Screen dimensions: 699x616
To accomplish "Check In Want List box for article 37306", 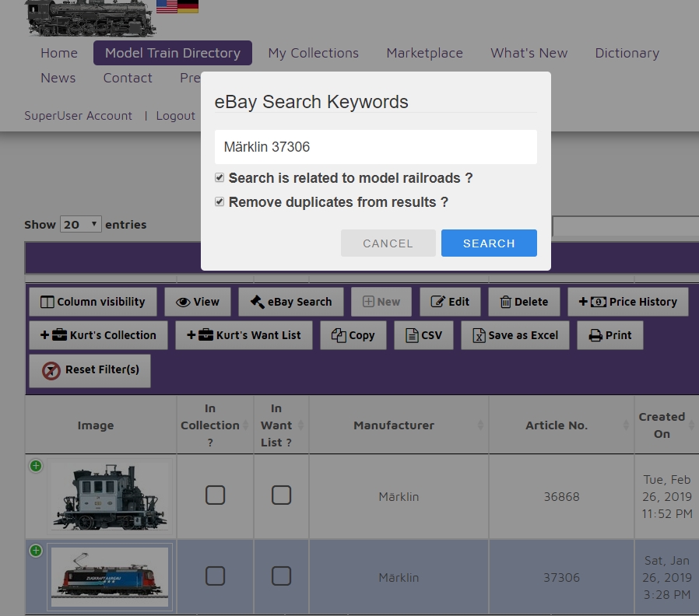I will pos(281,576).
